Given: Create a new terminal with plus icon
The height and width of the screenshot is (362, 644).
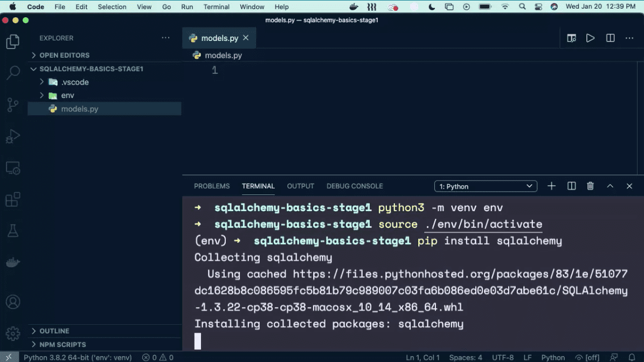Looking at the screenshot, I should pyautogui.click(x=552, y=186).
